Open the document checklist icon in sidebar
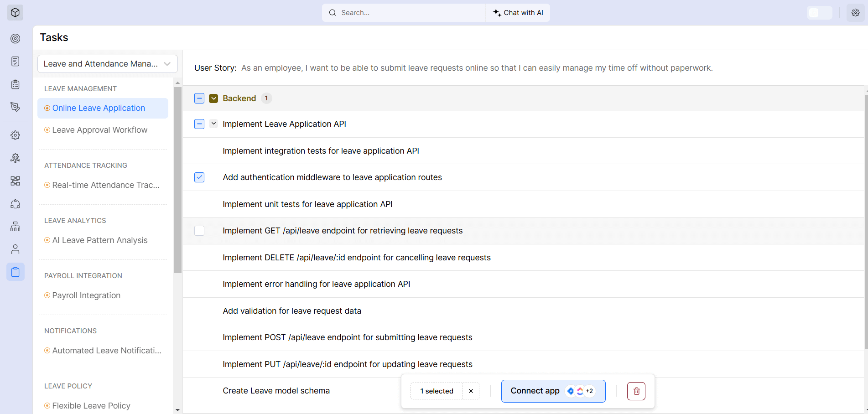 [x=15, y=62]
